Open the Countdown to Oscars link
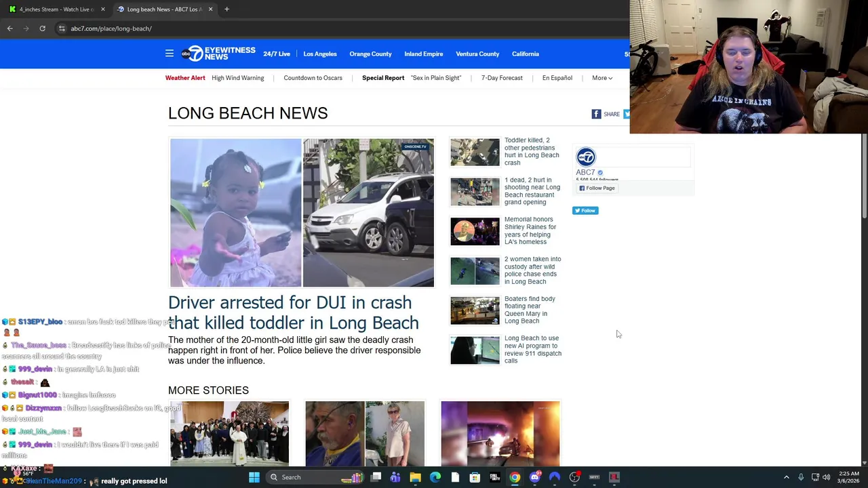The image size is (868, 488). pyautogui.click(x=313, y=78)
